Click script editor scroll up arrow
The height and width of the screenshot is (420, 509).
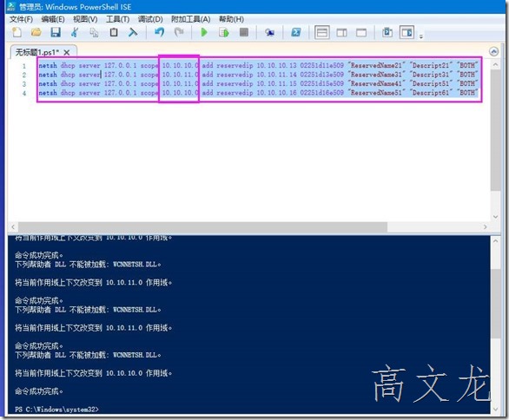pos(495,64)
